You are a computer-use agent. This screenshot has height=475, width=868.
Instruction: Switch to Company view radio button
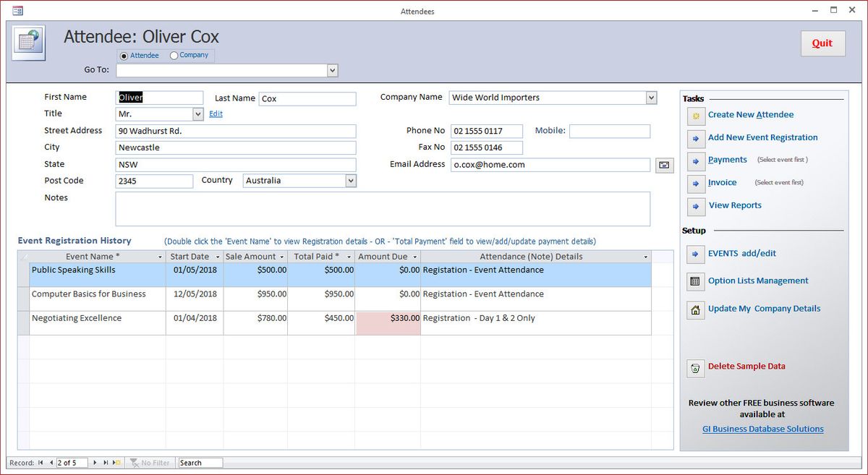174,55
